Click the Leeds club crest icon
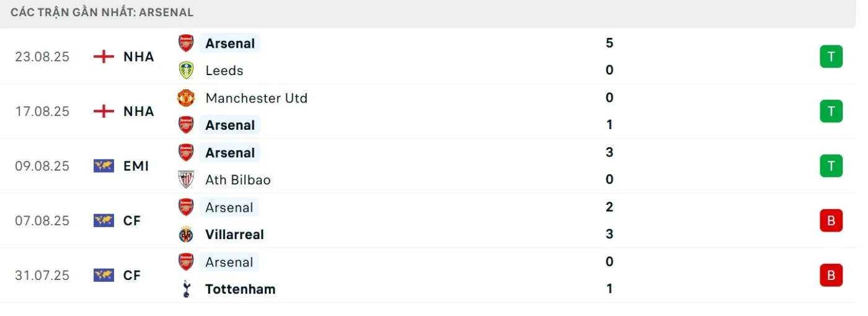Screen dimensions: 868x316 pyautogui.click(x=186, y=70)
